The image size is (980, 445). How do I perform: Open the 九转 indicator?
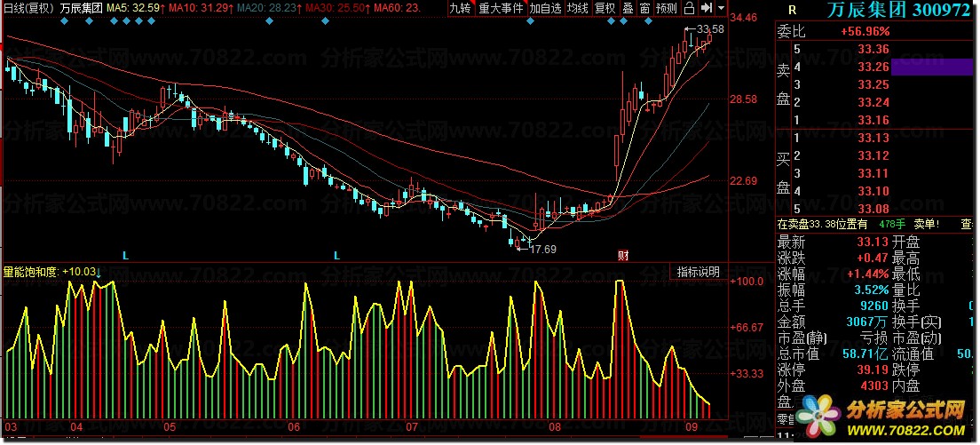(x=461, y=8)
